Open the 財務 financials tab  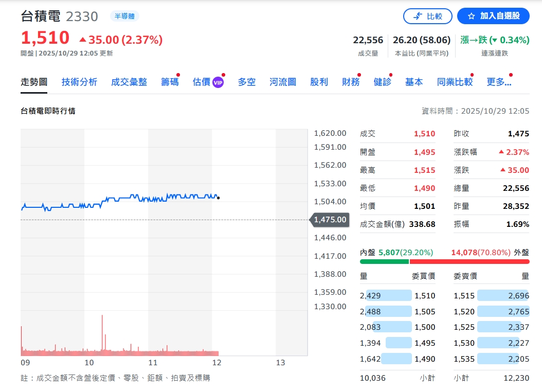click(351, 82)
